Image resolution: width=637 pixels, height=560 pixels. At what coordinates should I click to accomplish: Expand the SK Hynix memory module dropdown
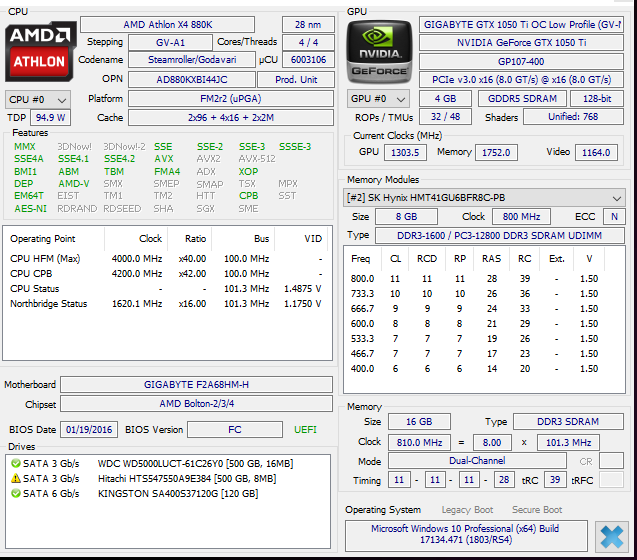tap(484, 198)
